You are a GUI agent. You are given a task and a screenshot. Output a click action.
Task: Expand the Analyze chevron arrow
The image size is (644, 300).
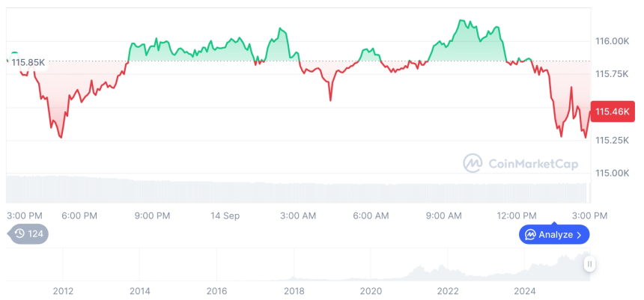(x=579, y=235)
